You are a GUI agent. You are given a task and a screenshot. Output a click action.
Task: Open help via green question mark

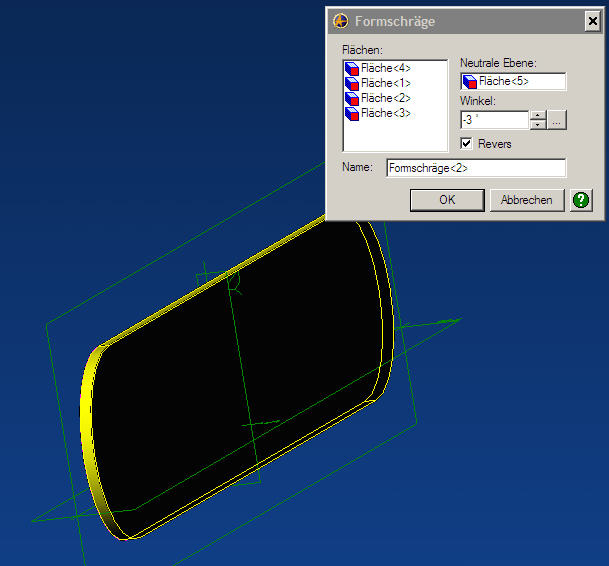click(581, 200)
